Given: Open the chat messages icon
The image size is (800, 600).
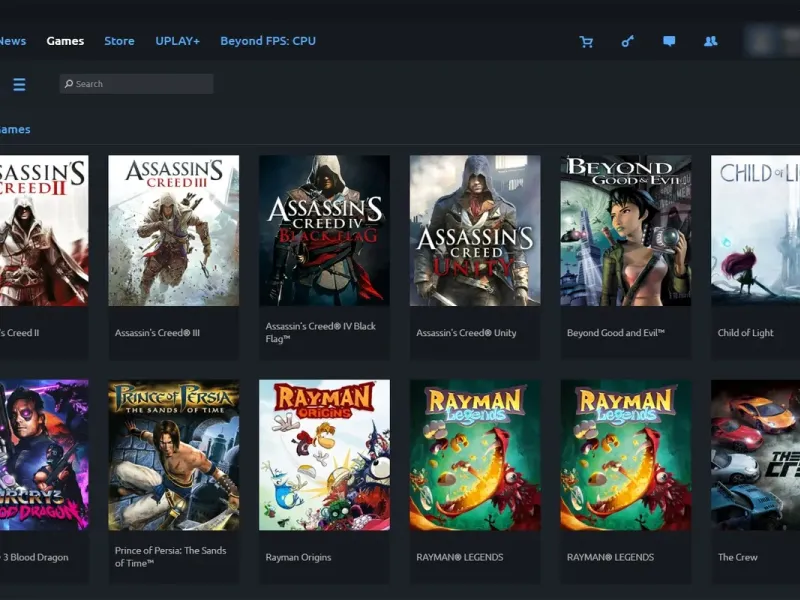Looking at the screenshot, I should [669, 41].
